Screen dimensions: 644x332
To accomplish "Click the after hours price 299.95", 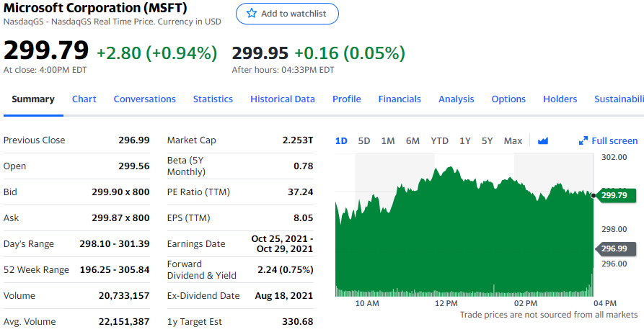I will [260, 53].
